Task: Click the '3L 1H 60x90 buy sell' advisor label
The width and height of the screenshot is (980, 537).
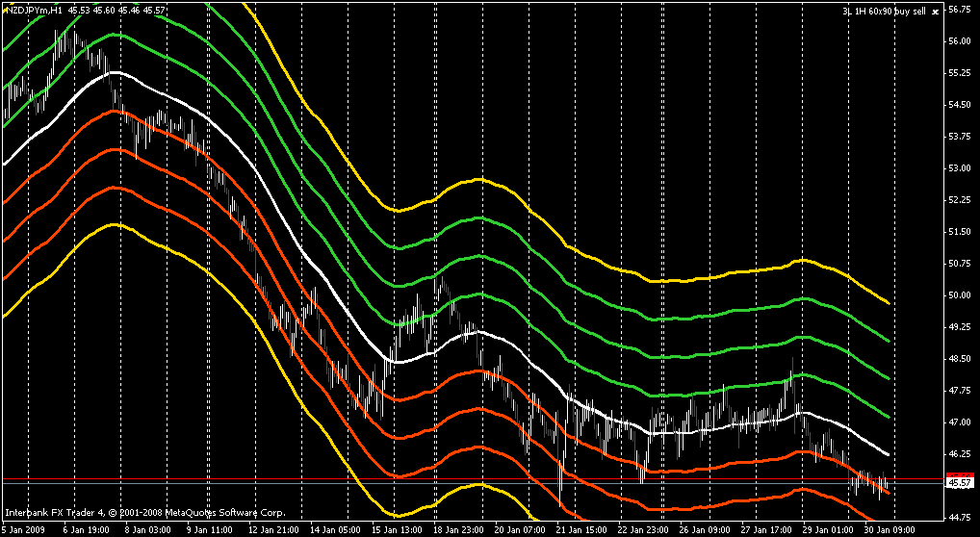Action: [883, 12]
